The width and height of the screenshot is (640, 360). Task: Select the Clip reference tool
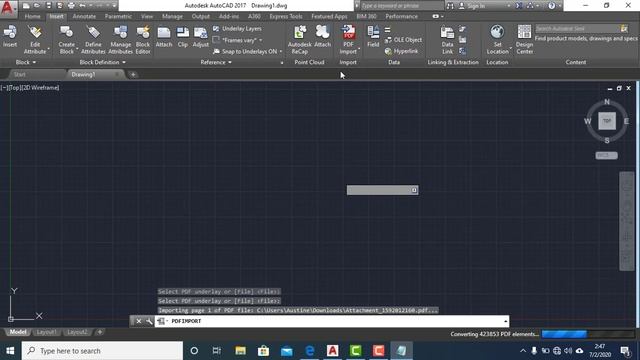tap(183, 36)
